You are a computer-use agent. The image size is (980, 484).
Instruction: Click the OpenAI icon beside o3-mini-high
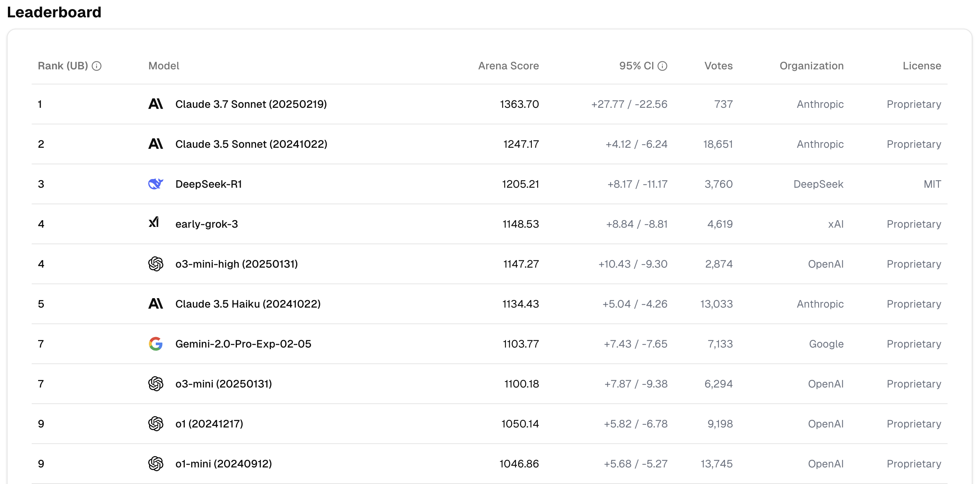tap(155, 263)
